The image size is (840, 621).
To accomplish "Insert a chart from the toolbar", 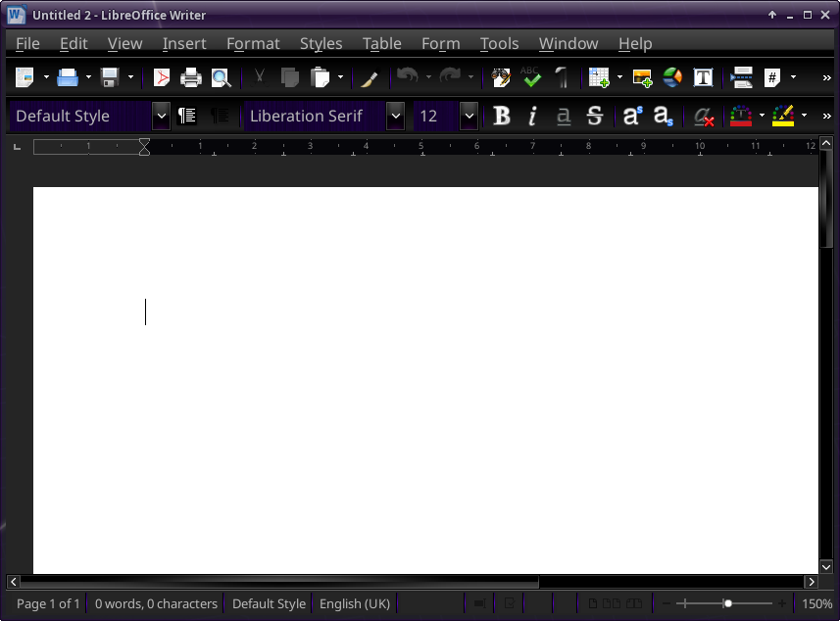I will click(x=672, y=78).
